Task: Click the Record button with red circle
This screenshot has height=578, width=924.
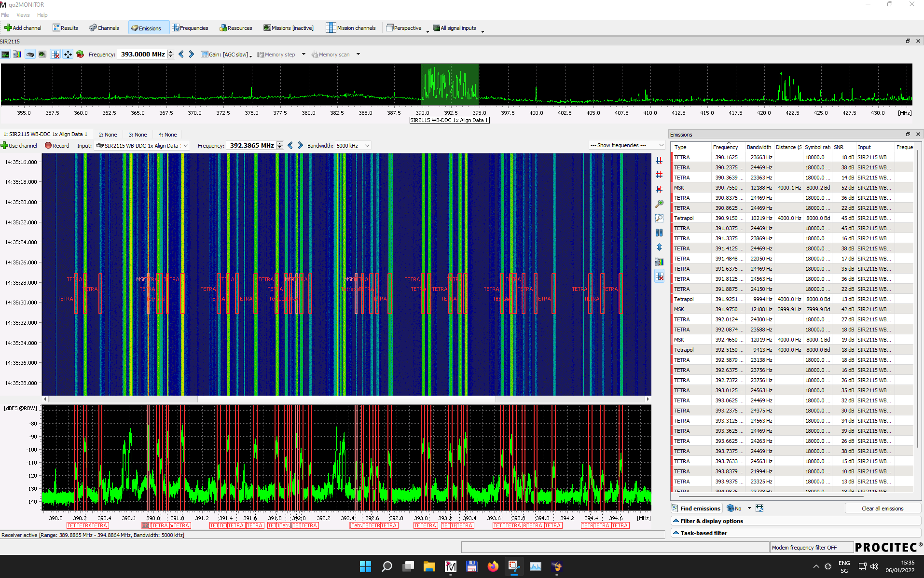Action: (x=57, y=146)
